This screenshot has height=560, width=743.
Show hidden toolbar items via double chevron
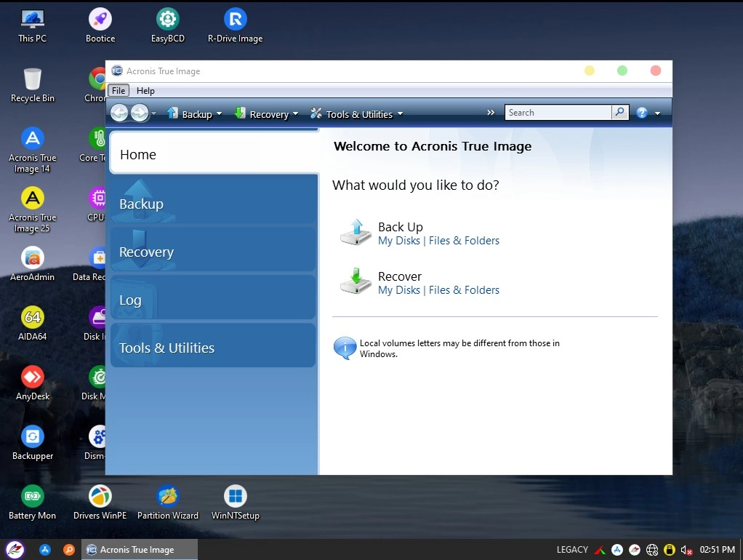tap(491, 113)
